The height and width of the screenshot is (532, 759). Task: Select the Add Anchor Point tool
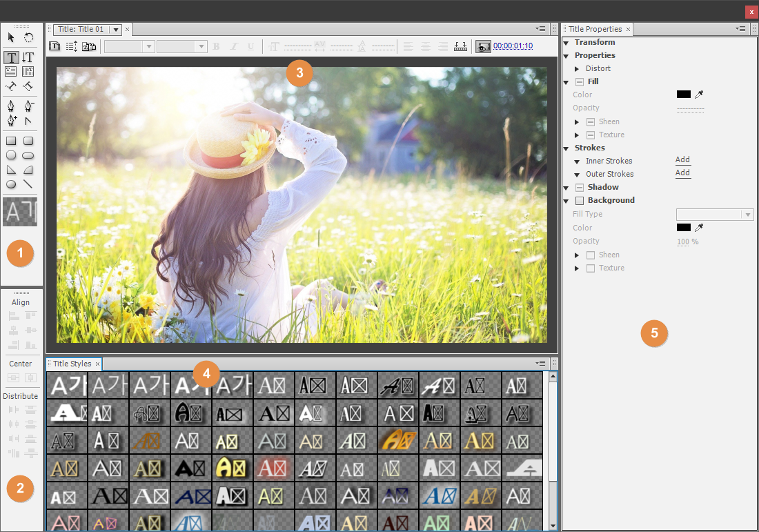tap(12, 121)
